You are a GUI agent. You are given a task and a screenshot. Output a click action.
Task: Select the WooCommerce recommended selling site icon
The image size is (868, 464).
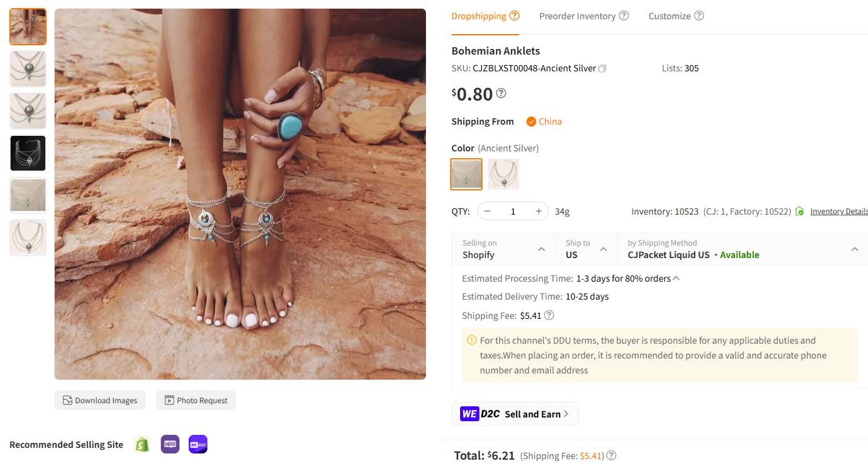click(170, 444)
